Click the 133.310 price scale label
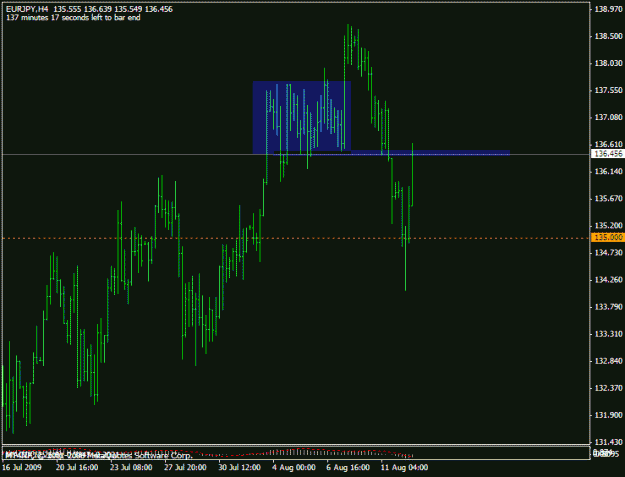The image size is (625, 477). coord(608,334)
